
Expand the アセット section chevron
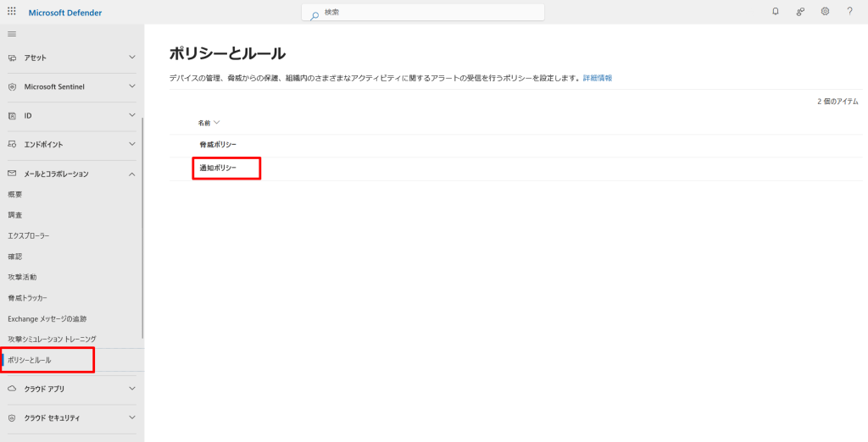point(131,58)
